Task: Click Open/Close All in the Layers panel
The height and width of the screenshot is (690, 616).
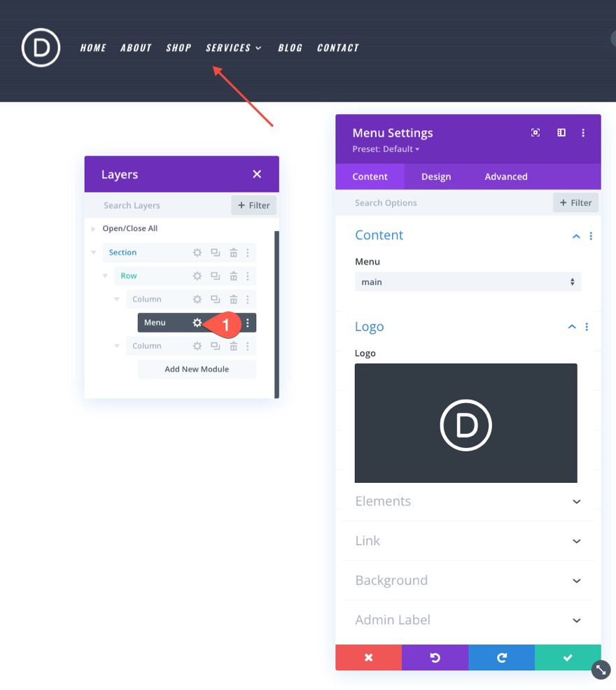Action: pyautogui.click(x=129, y=228)
